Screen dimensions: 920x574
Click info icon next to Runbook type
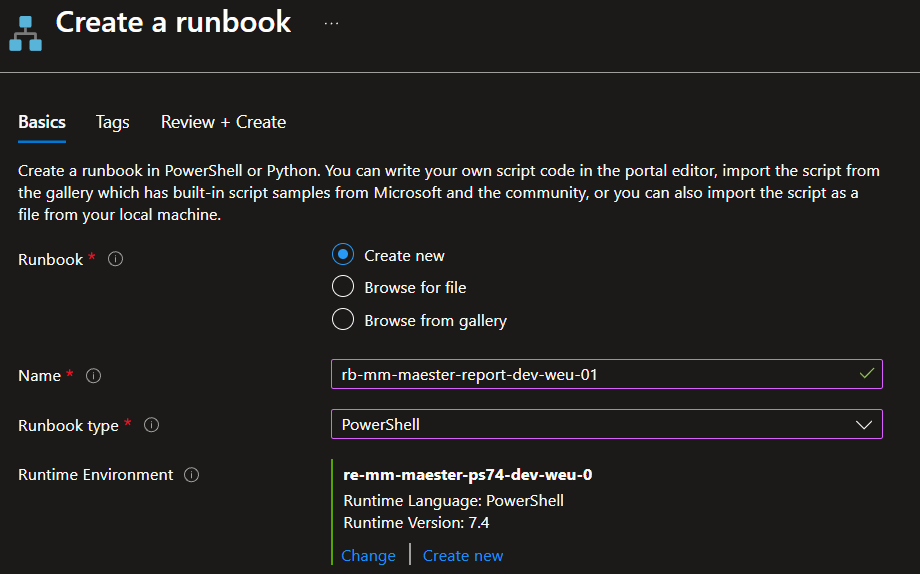pyautogui.click(x=151, y=425)
